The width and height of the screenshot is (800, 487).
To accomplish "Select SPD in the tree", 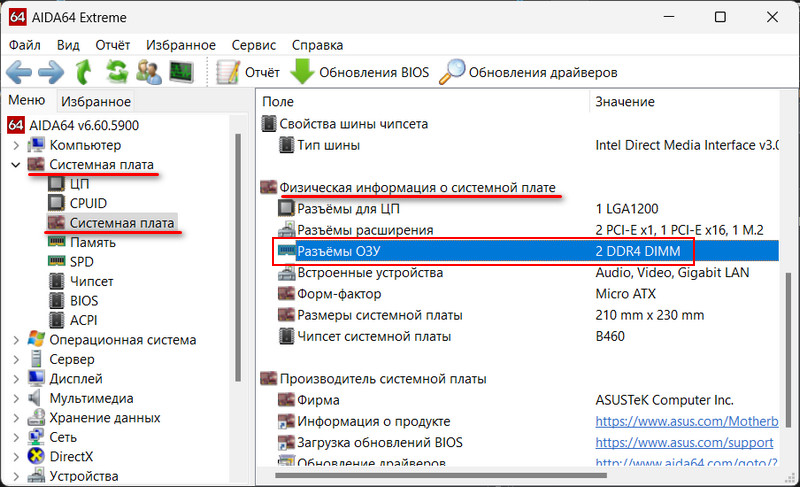I will (x=82, y=262).
